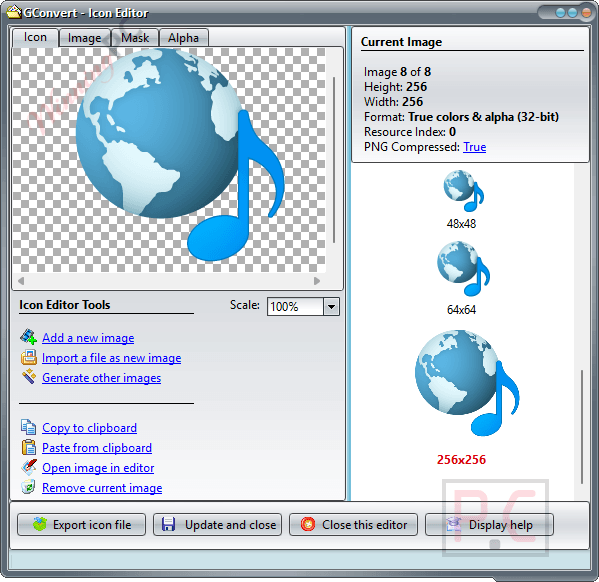This screenshot has width=599, height=582.
Task: Click the Update and close button
Action: (217, 524)
